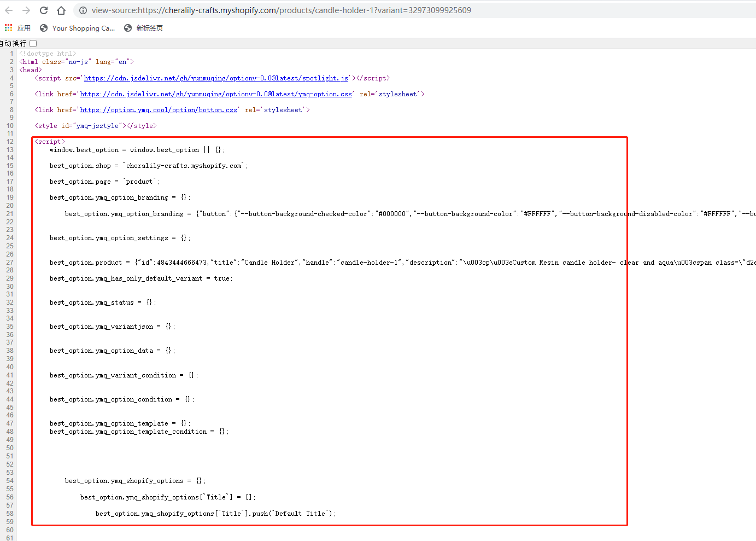
Task: Click the doctype html line at top
Action: click(x=48, y=53)
